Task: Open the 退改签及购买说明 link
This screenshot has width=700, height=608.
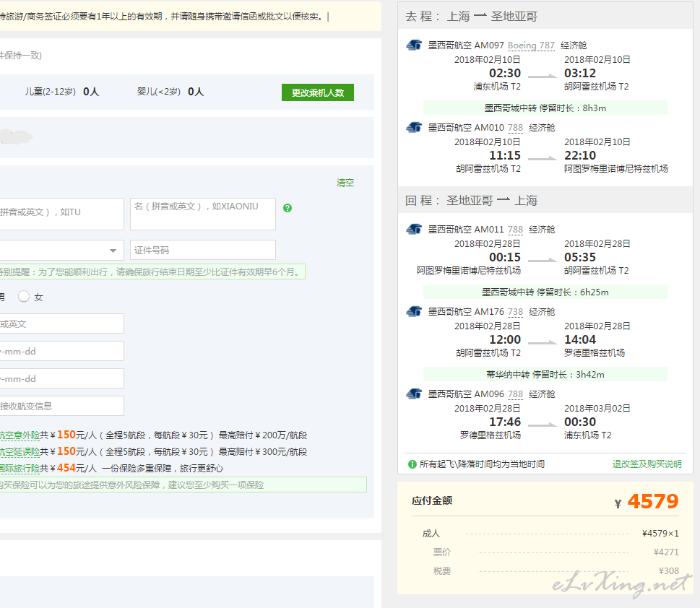Action: coord(647,464)
